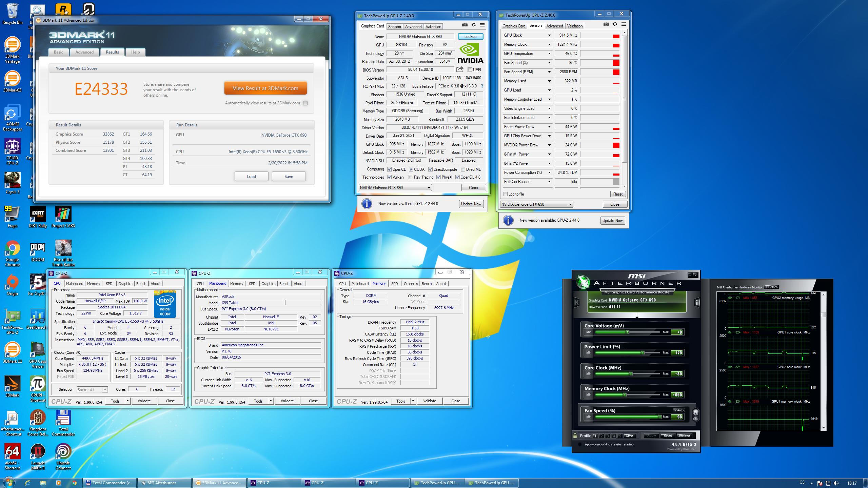
Task: Toggle CUDA checkbox in GPU-Z
Action: 411,169
